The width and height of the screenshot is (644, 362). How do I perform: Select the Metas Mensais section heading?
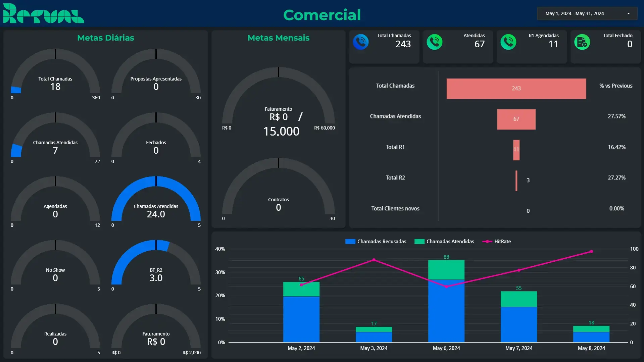point(279,38)
